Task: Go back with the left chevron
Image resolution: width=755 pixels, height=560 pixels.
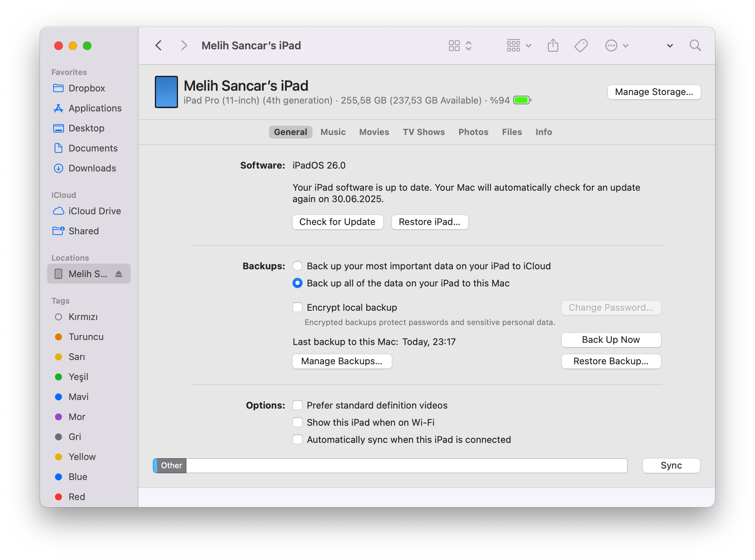Action: [159, 46]
